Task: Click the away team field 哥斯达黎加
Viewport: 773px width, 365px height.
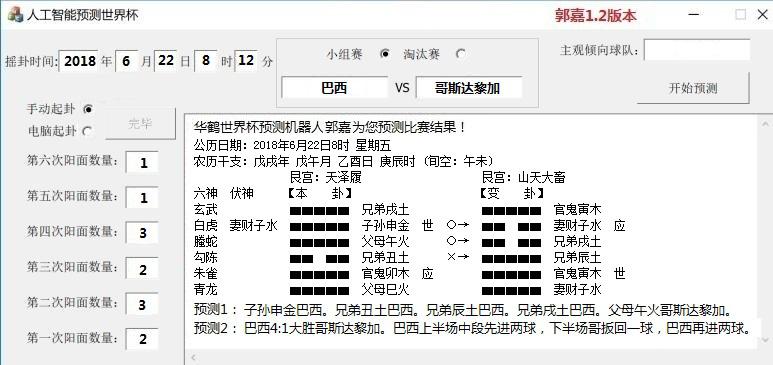Action: 468,88
